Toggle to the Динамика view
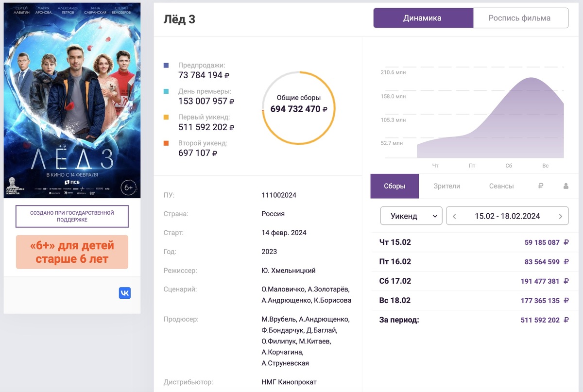Screen dimensions: 583x392 (422, 18)
